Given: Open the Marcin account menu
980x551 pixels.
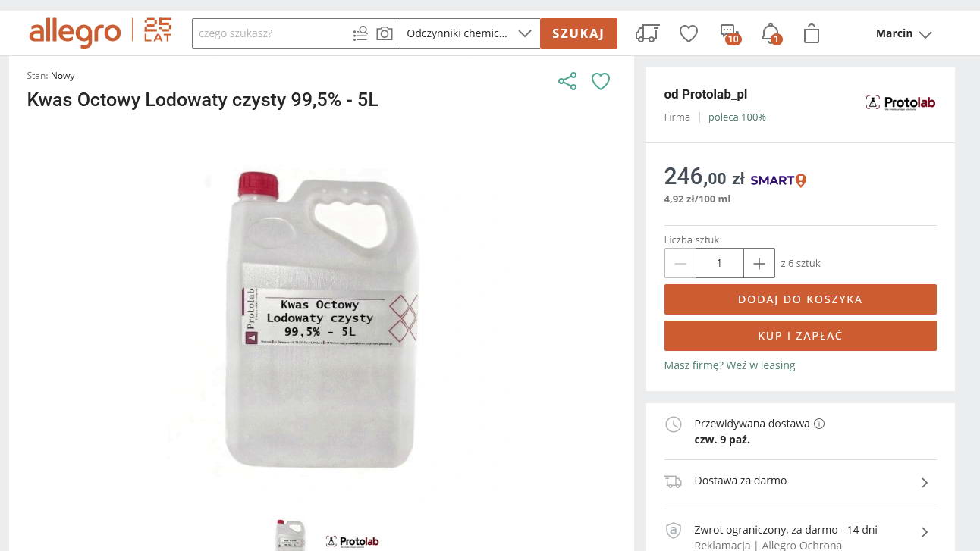Looking at the screenshot, I should pos(903,33).
